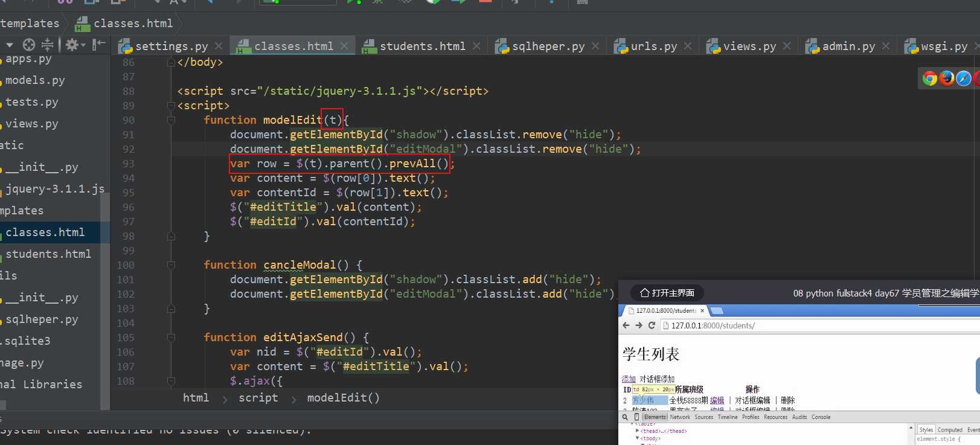Close the students.html editor tab
This screenshot has height=445, width=980.
(x=476, y=46)
